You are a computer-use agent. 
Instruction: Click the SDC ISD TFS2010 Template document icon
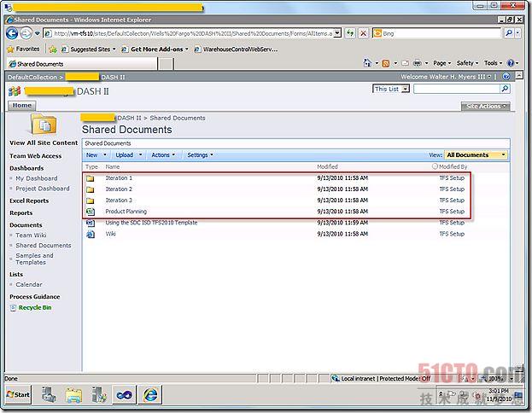(91, 223)
